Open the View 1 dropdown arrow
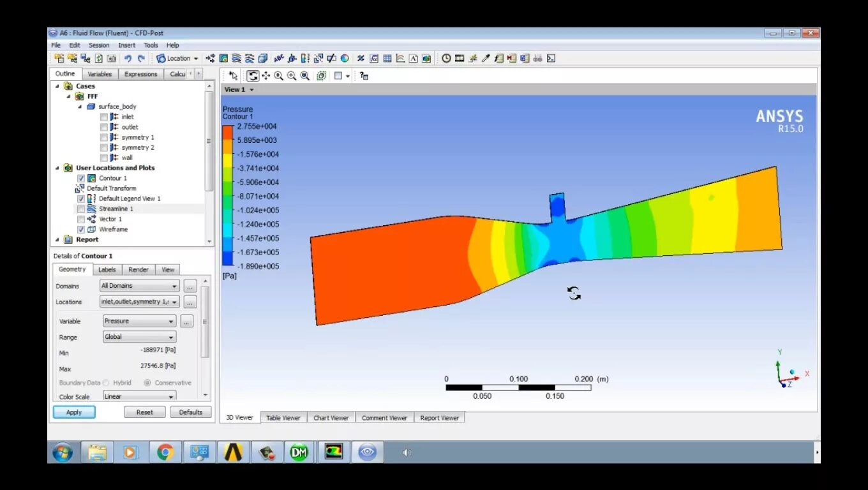This screenshot has height=490, width=868. (251, 90)
